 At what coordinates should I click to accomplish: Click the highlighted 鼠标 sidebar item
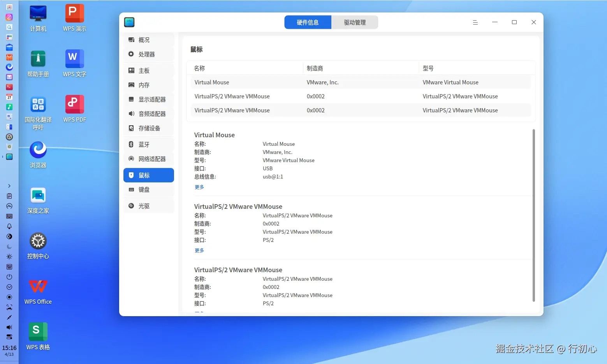[149, 175]
